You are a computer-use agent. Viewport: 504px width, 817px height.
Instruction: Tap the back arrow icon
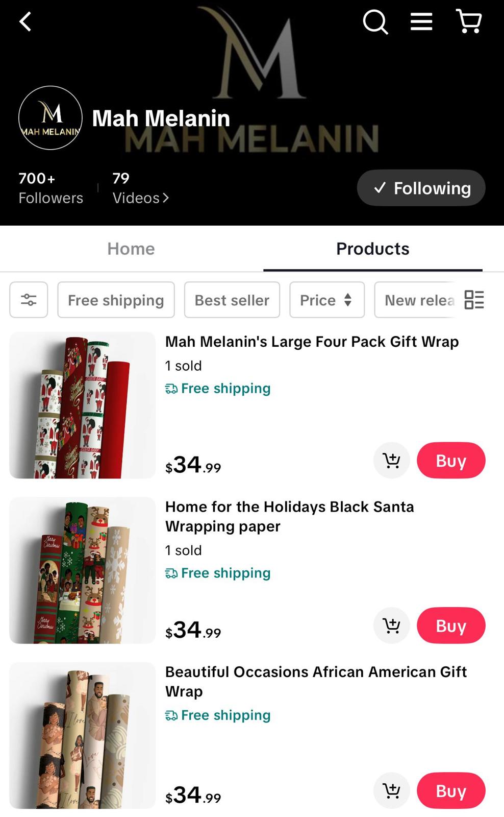[25, 22]
